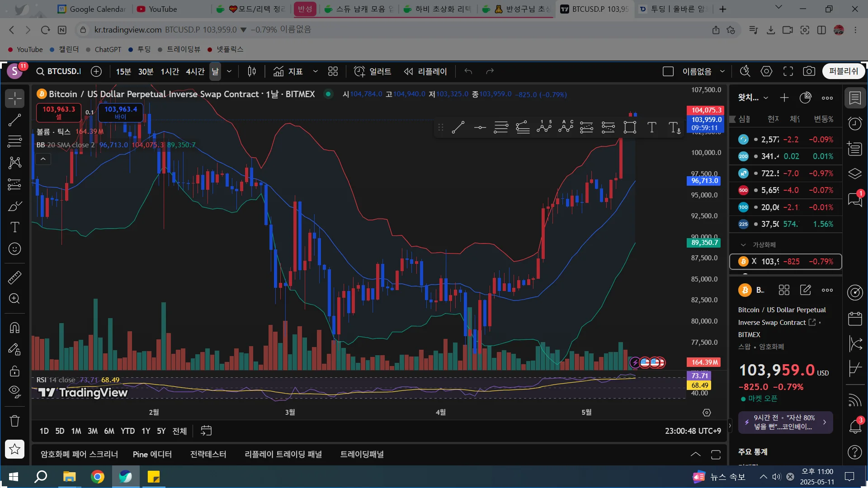
Task: Collapse the indicator legend chevron
Action: tap(43, 159)
